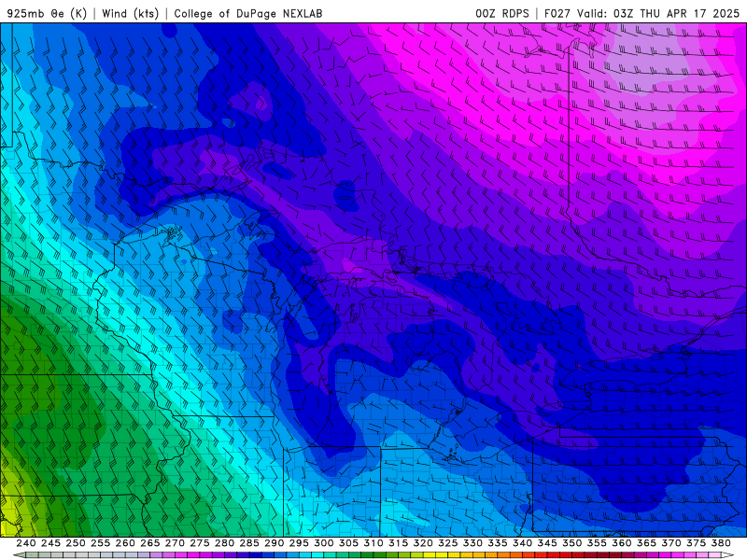
Task: Click the 360 theta-e legend value
Action: click(621, 543)
